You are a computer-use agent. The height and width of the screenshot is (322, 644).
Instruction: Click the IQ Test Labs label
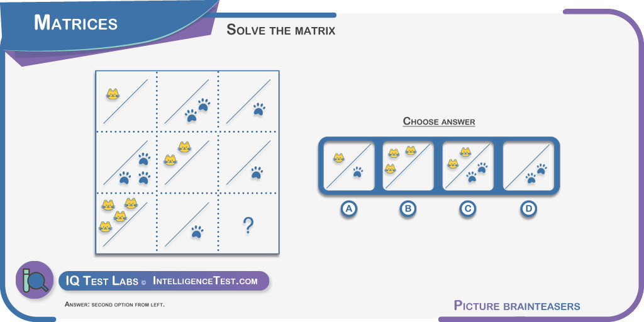click(102, 281)
